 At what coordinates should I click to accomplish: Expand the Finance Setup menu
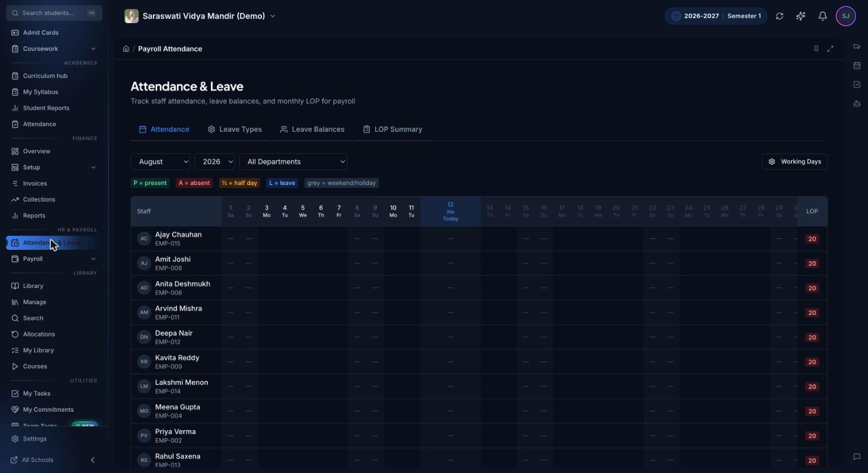[53, 168]
